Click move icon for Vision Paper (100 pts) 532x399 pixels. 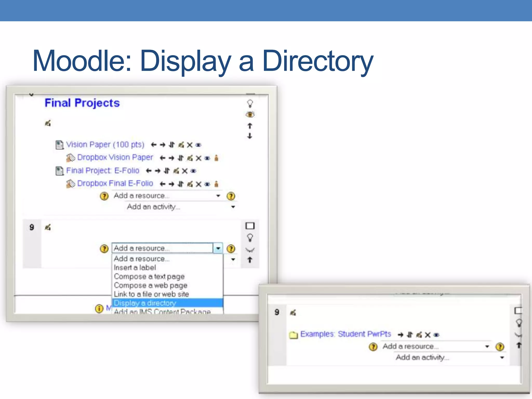point(172,145)
